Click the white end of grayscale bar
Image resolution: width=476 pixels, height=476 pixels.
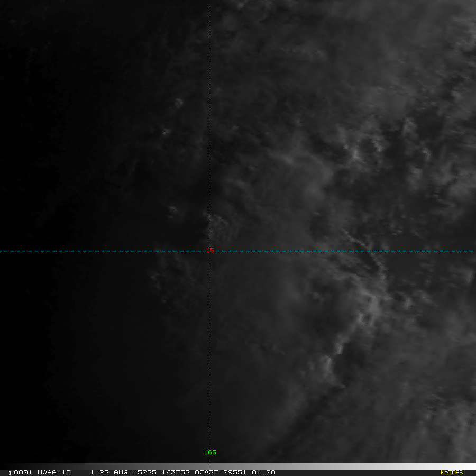pos(471,466)
